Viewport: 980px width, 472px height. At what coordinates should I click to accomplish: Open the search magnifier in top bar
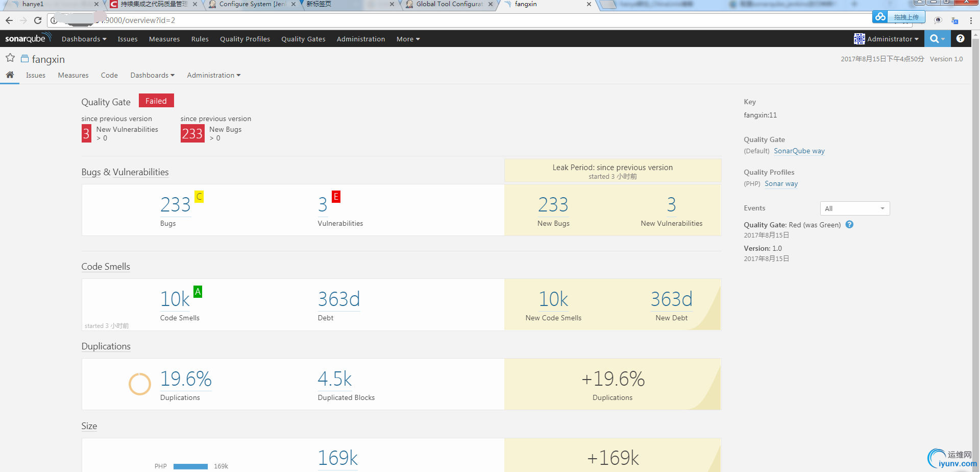click(937, 39)
